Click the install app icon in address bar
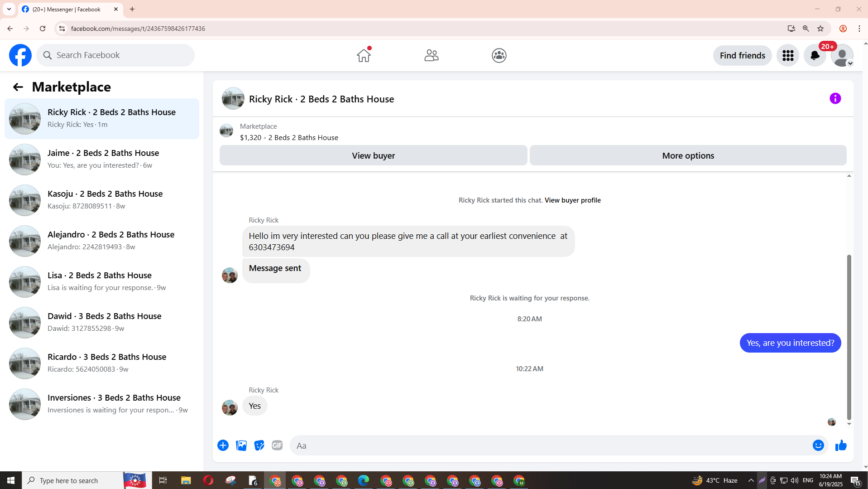This screenshot has width=868, height=489. [791, 29]
